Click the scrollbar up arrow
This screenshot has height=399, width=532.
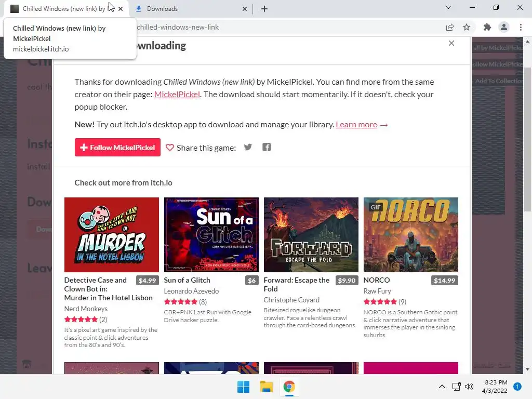[527, 42]
